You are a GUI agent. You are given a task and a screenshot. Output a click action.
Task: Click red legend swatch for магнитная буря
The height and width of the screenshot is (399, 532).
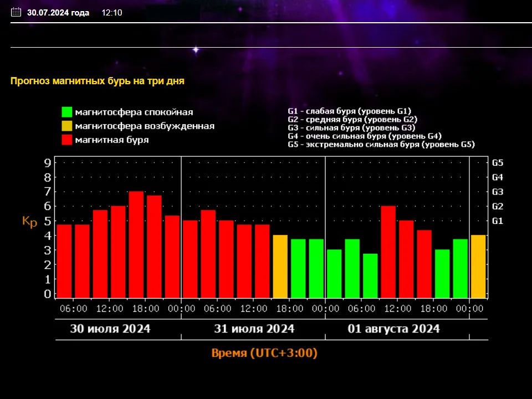(x=67, y=140)
